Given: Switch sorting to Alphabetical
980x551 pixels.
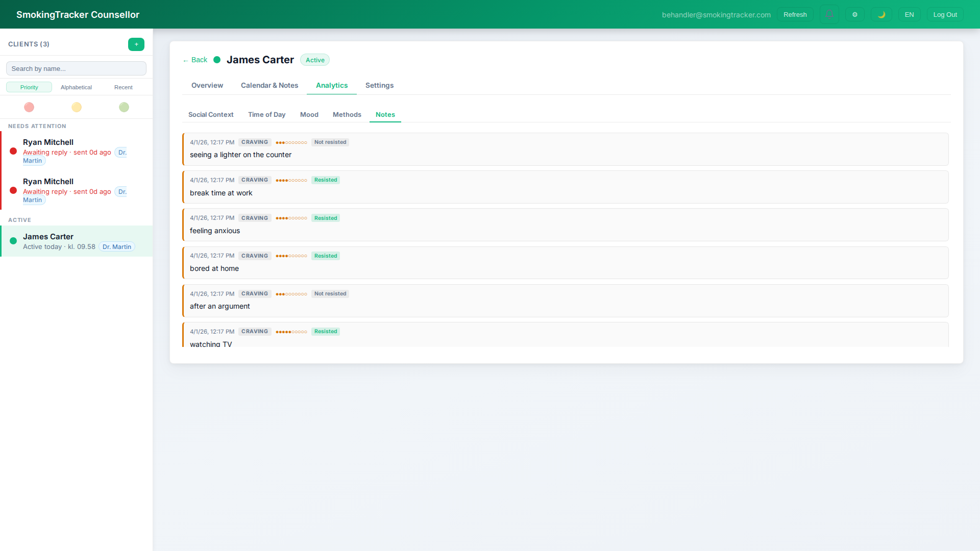Looking at the screenshot, I should [x=76, y=87].
